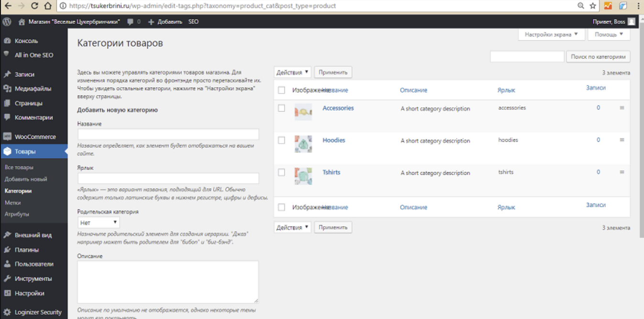Tick the select-all checkbox in the table header
Screen dimensions: 644x319
pyautogui.click(x=282, y=90)
